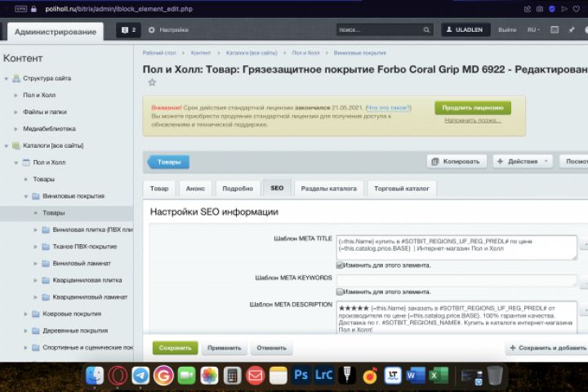Launch Microsoft Excel from the dock

(439, 376)
